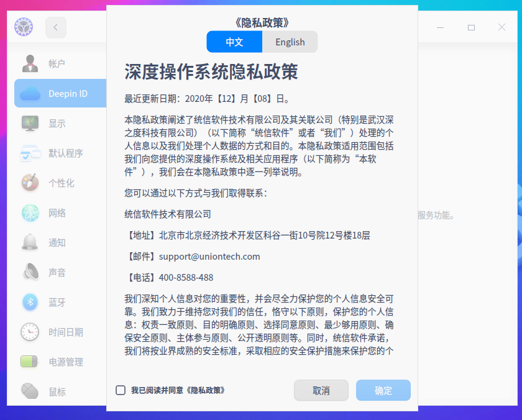Open the 默认程序 default programs icon
The height and width of the screenshot is (420, 522).
coord(30,153)
